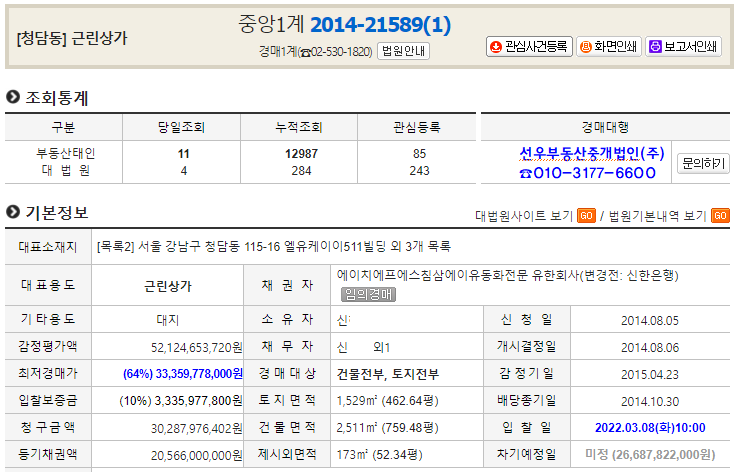The image size is (739, 472).
Task: Click the 건물전부, 토지전부 auction target text
Action: pos(387,374)
